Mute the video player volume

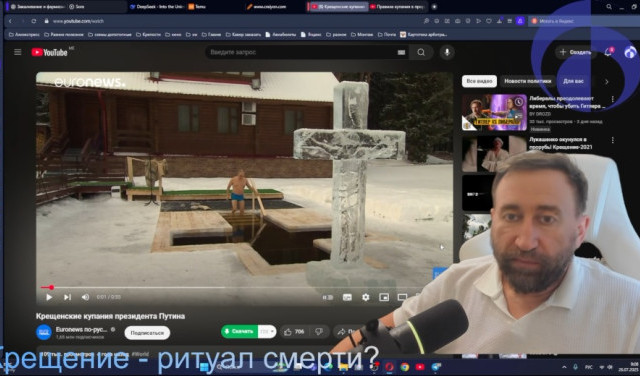85,297
